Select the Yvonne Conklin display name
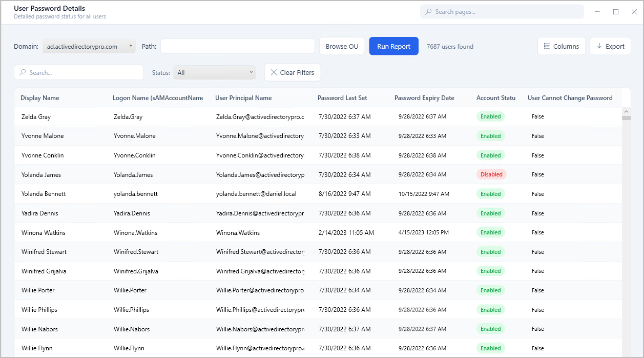Image resolution: width=644 pixels, height=358 pixels. [43, 155]
